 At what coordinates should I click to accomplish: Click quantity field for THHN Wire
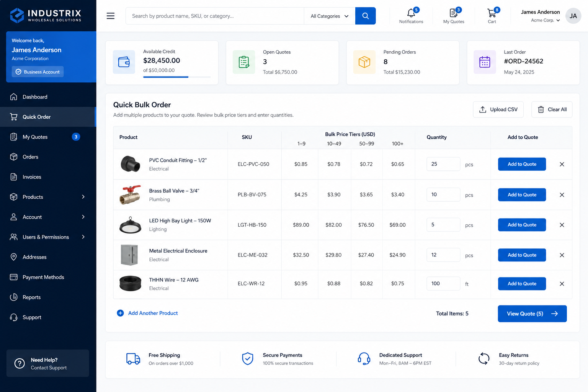point(443,284)
